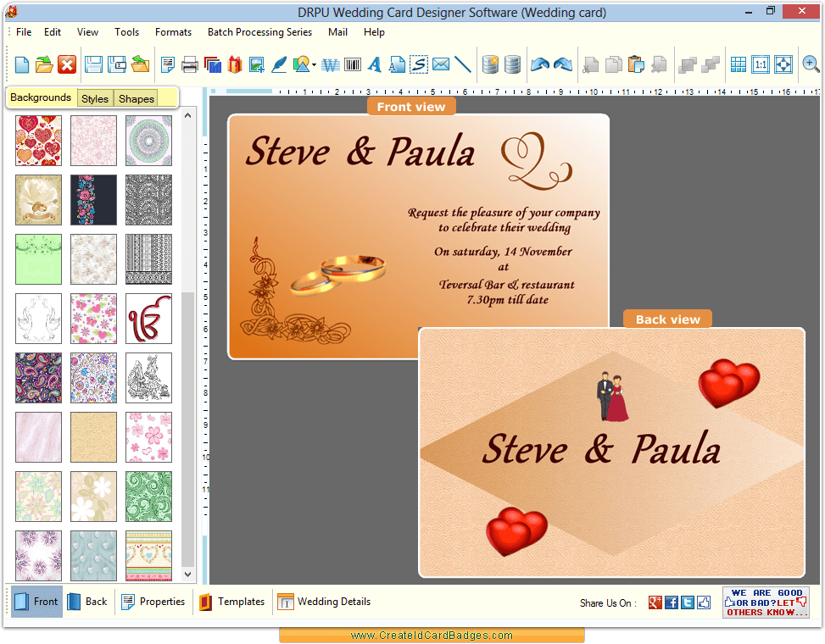
Task: Open Batch Processing Series menu
Action: tap(259, 32)
